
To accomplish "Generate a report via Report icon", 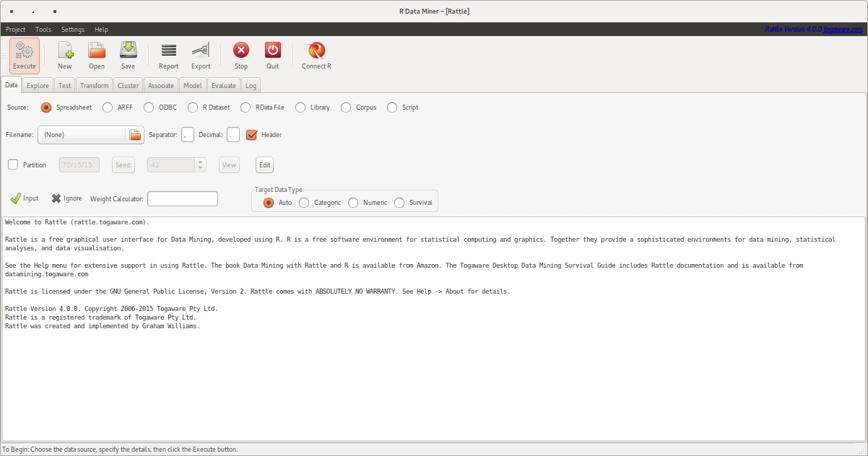I will 168,51.
